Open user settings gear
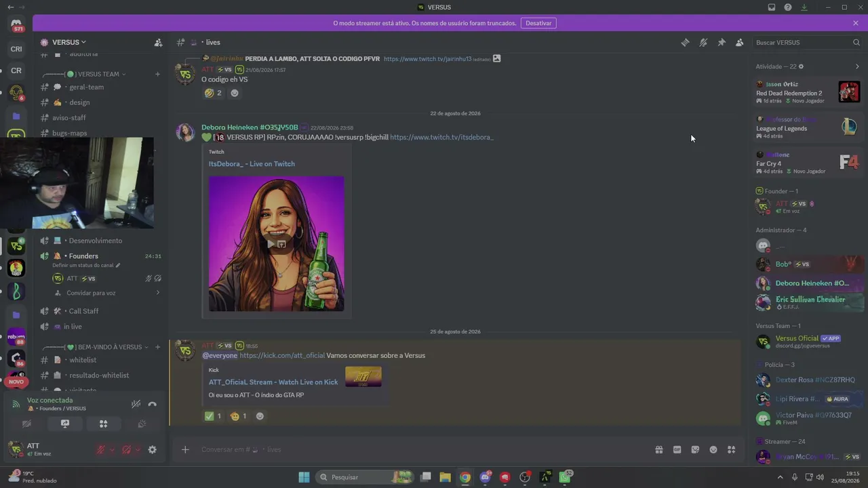This screenshot has width=868, height=488. pyautogui.click(x=152, y=449)
